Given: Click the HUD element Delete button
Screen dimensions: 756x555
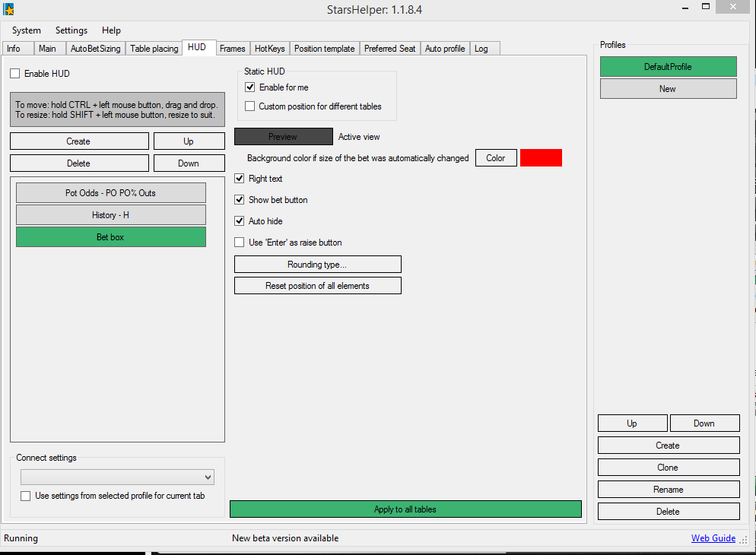Looking at the screenshot, I should click(79, 163).
